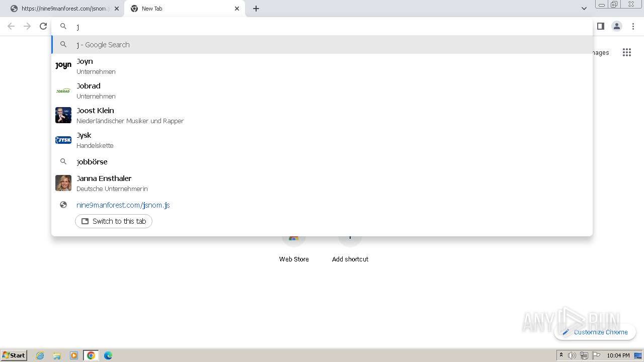The height and width of the screenshot is (362, 644).
Task: Click the 10:04 PM clock
Action: tap(618, 355)
